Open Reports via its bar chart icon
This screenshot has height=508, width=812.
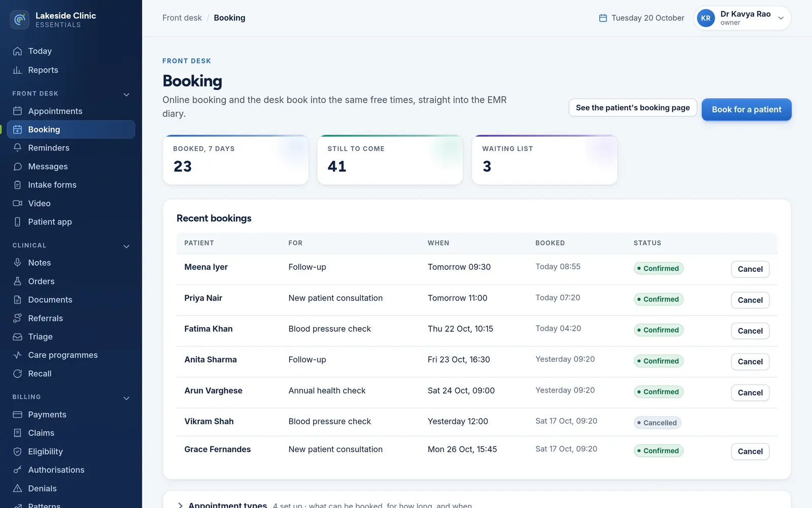(17, 70)
